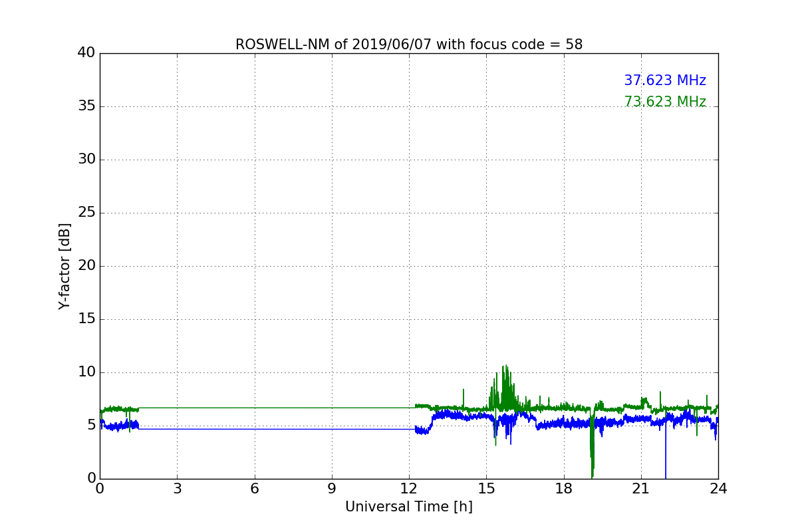Image resolution: width=798 pixels, height=532 pixels.
Task: Click the plot title mentioning ROSWELL-NM
Action: click(409, 45)
